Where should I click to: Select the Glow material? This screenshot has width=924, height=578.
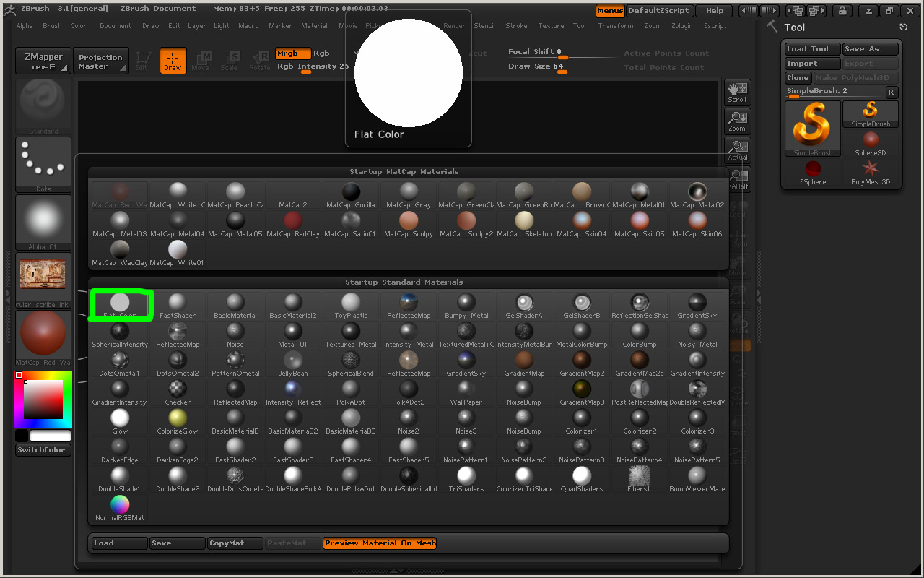(120, 421)
